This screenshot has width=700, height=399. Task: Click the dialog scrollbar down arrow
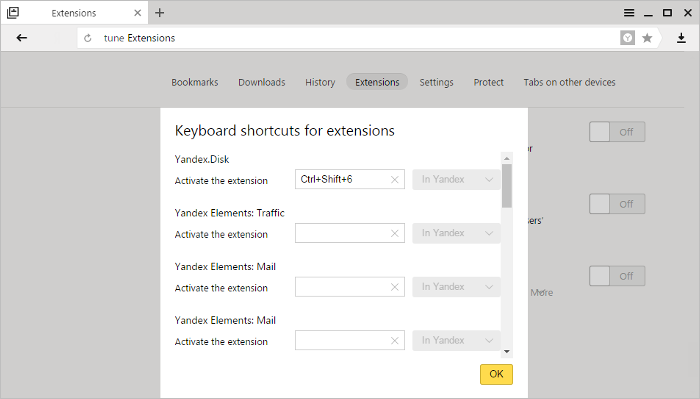pyautogui.click(x=507, y=352)
